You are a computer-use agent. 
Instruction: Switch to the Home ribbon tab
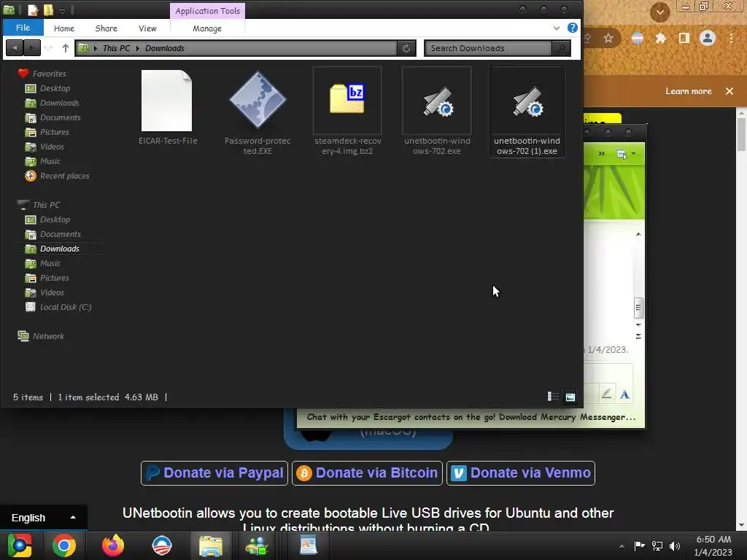pyautogui.click(x=64, y=28)
